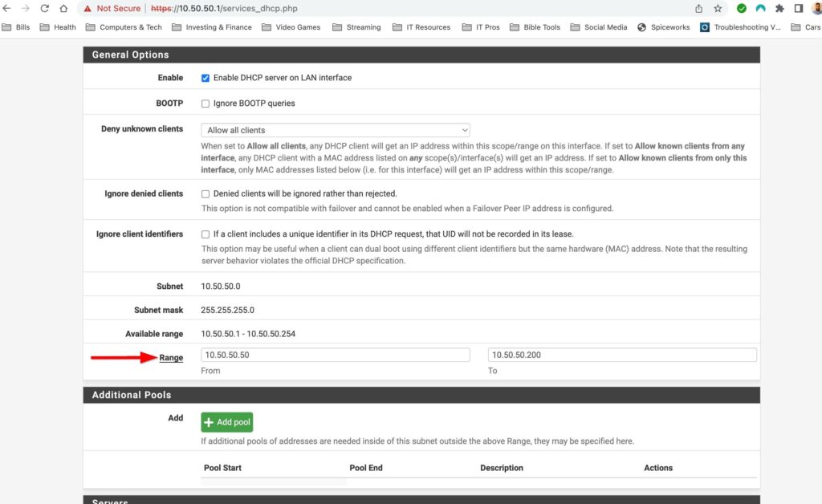822x504 pixels.
Task: Open the green checkmark extension icon
Action: click(741, 8)
